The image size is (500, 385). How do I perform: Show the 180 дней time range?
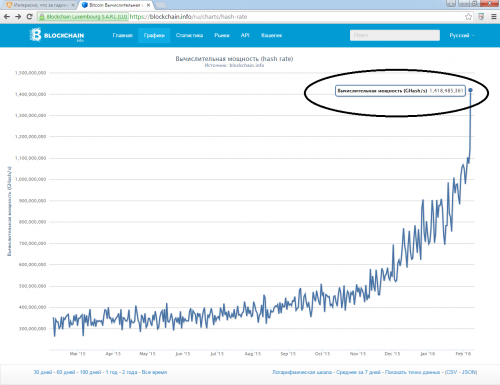click(x=90, y=372)
